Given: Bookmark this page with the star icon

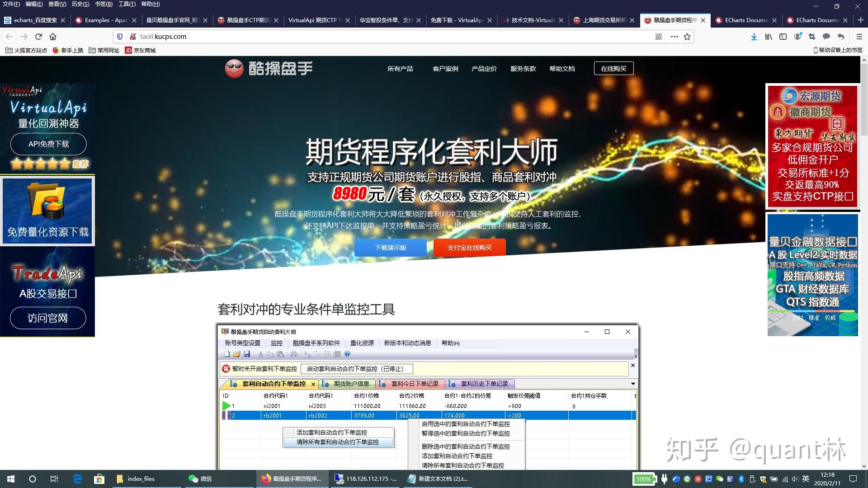Looking at the screenshot, I should [x=687, y=37].
